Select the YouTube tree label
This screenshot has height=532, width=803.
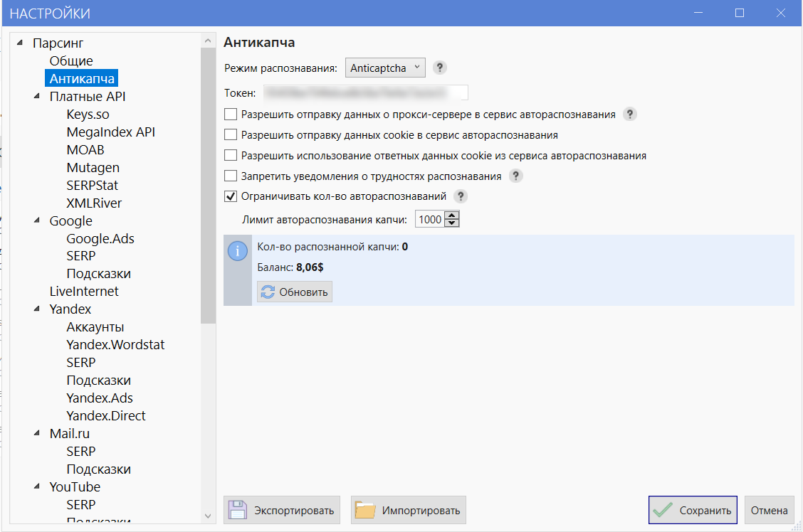75,486
